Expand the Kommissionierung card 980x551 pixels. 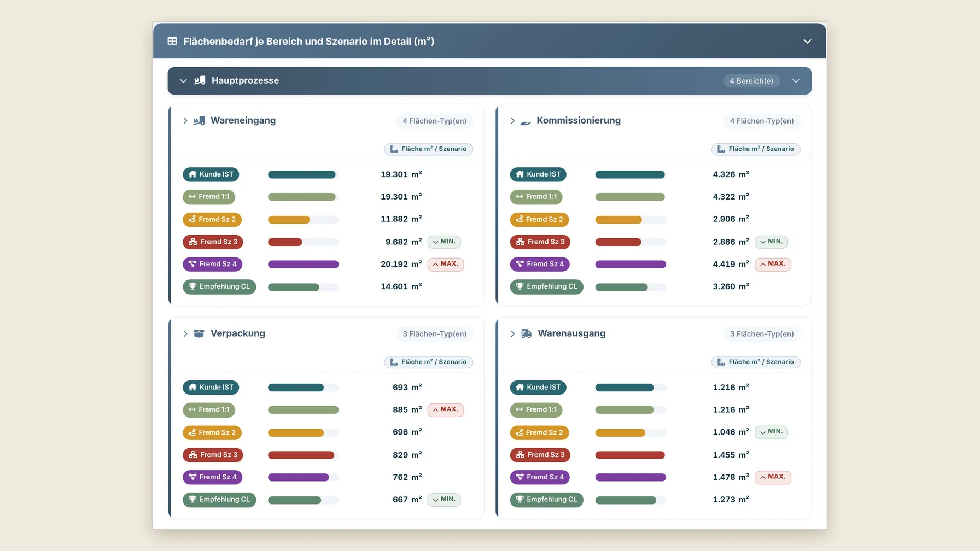coord(512,121)
